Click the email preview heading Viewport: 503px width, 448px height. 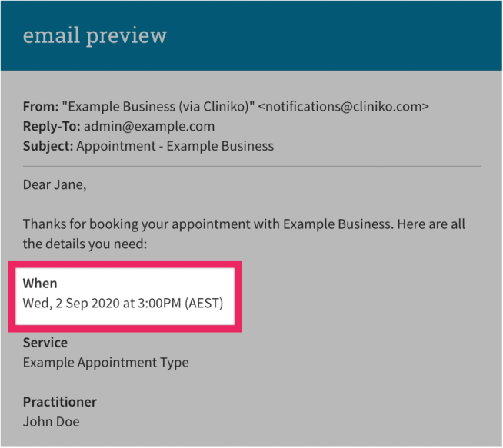point(95,35)
